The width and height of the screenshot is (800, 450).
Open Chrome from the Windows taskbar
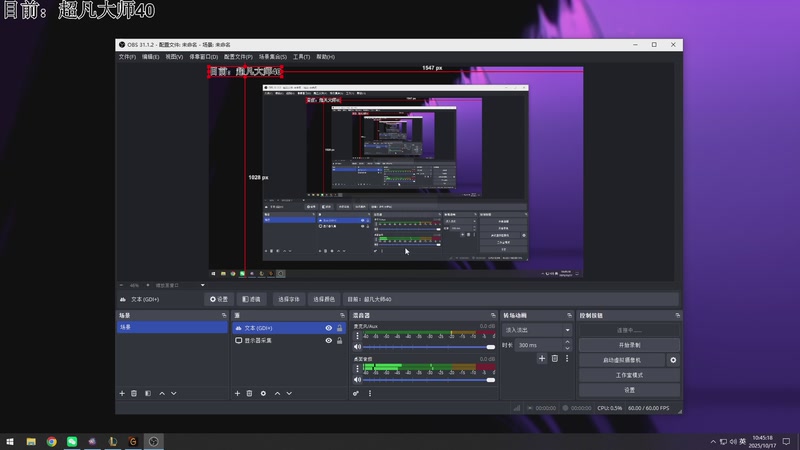[x=52, y=441]
